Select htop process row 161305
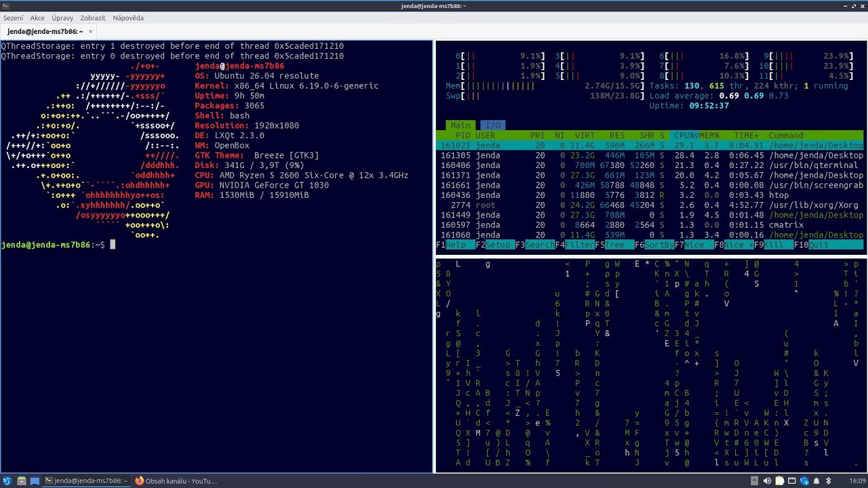Image resolution: width=868 pixels, height=488 pixels. [650, 155]
